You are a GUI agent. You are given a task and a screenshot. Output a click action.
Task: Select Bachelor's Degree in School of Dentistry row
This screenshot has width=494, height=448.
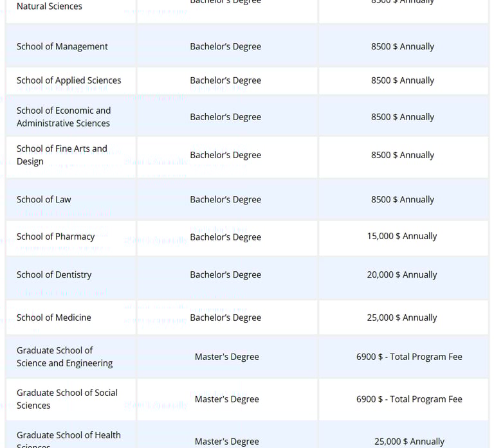click(x=226, y=275)
